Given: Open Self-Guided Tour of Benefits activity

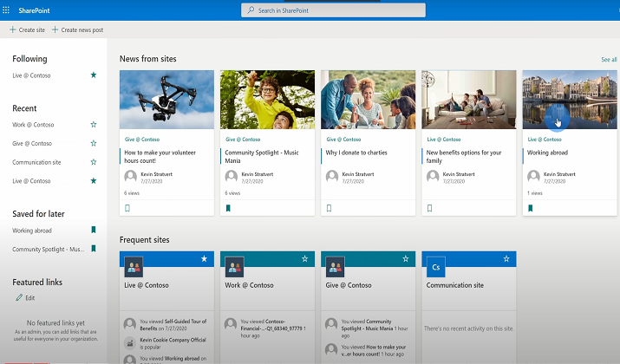Looking at the screenshot, I should 173,325.
